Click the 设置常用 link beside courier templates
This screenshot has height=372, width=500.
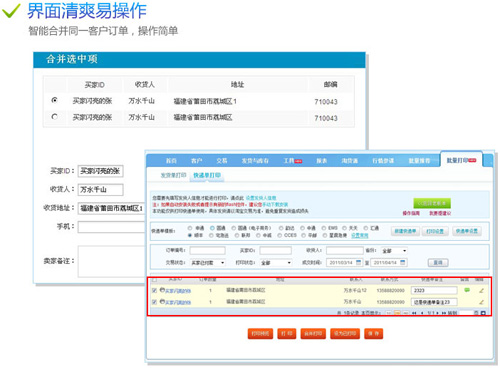coord(360,235)
